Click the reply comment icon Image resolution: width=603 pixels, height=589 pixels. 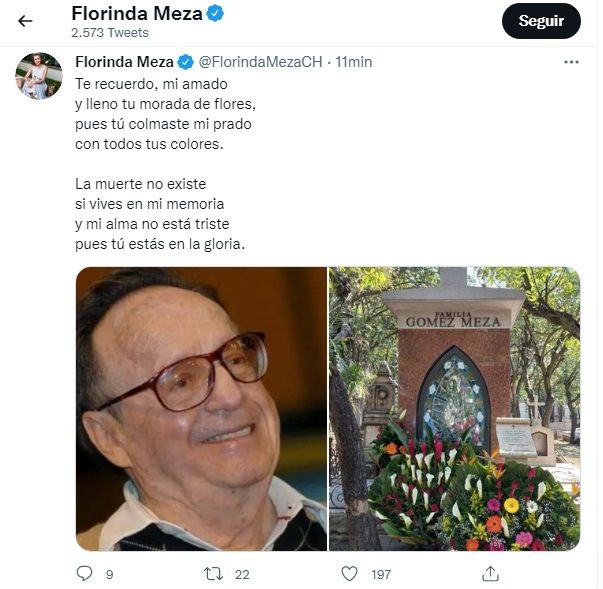pyautogui.click(x=85, y=574)
